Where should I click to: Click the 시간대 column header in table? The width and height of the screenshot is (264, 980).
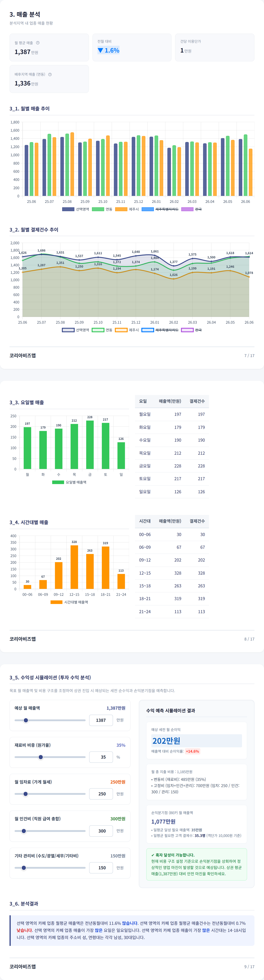coord(145,521)
